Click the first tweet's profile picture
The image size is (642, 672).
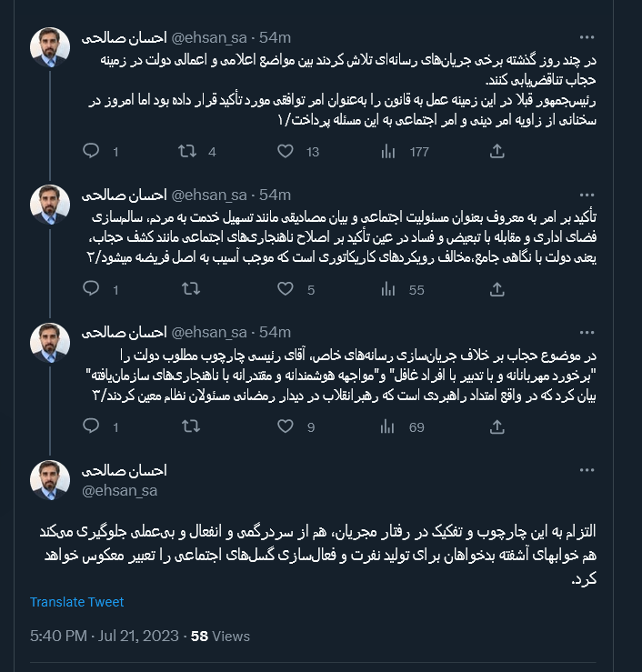coord(50,48)
